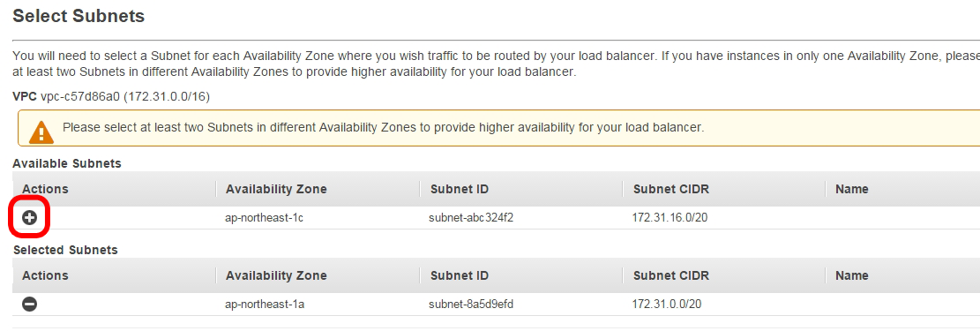Select the Availability Zone header under Available Subnets

[x=276, y=189]
